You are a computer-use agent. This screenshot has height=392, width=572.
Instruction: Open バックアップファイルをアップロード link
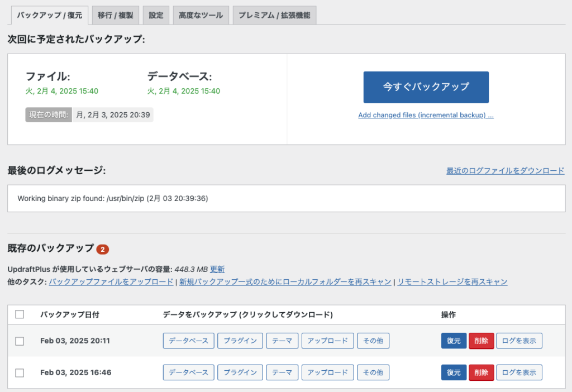click(x=113, y=282)
